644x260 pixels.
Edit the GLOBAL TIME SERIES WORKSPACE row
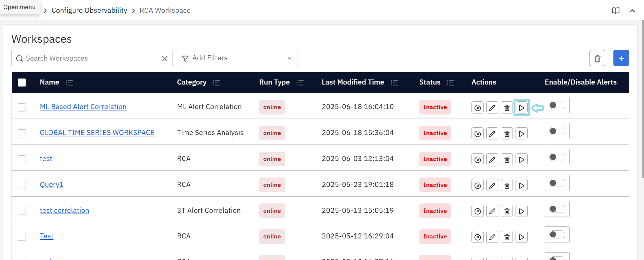coord(492,134)
